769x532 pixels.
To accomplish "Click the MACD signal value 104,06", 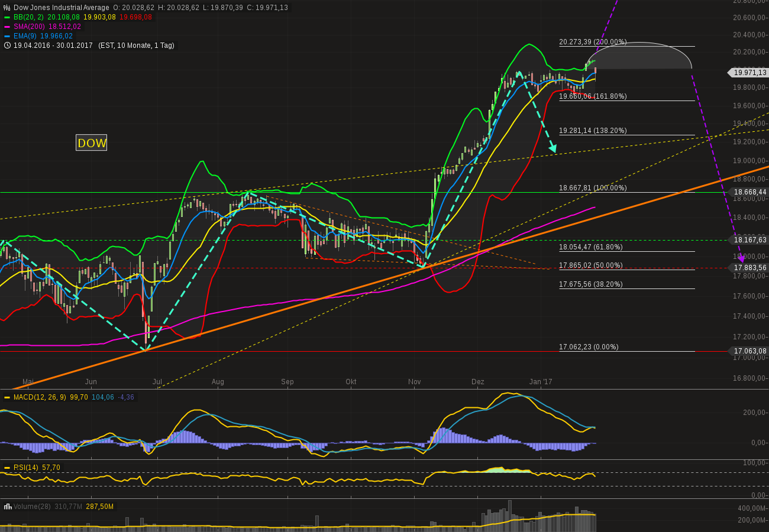I will [102, 398].
